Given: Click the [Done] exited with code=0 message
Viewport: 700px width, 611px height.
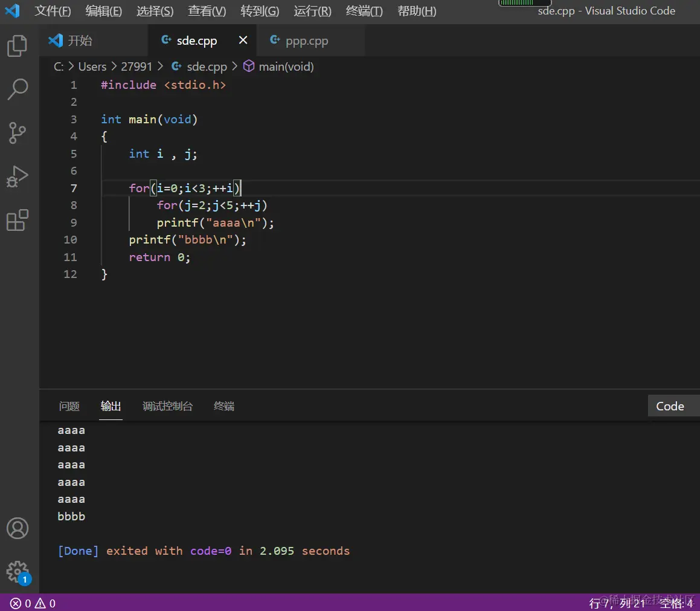Looking at the screenshot, I should click(x=204, y=551).
